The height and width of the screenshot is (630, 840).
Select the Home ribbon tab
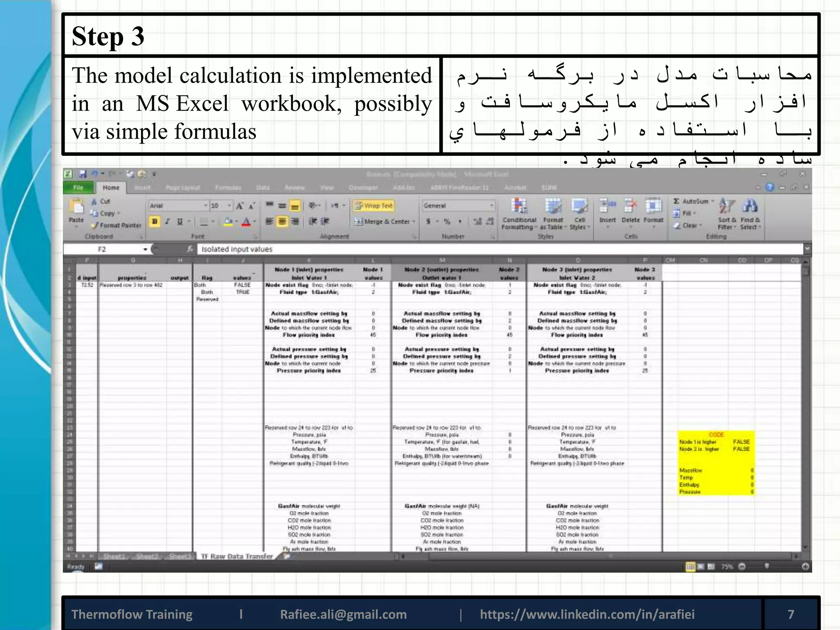click(111, 187)
